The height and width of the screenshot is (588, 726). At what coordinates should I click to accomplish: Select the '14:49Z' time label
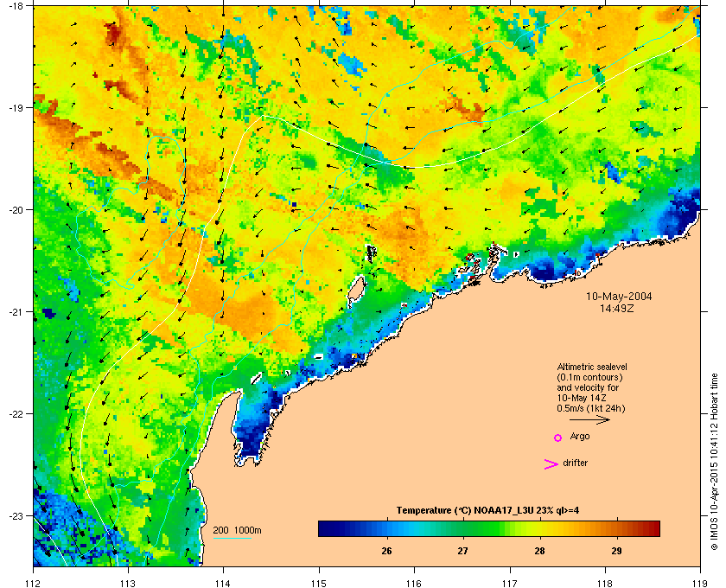click(617, 308)
